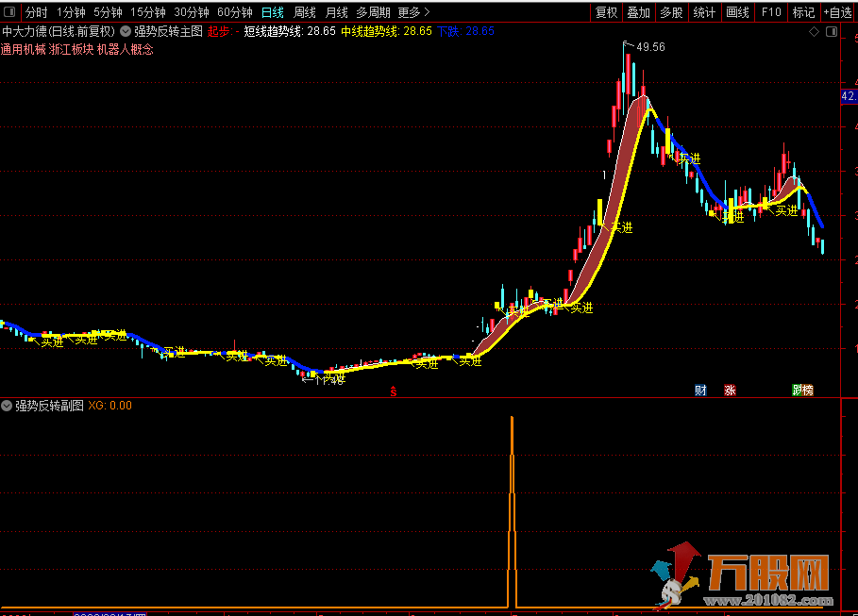Switch to 5分钟 period
This screenshot has height=616, width=858.
[x=108, y=12]
